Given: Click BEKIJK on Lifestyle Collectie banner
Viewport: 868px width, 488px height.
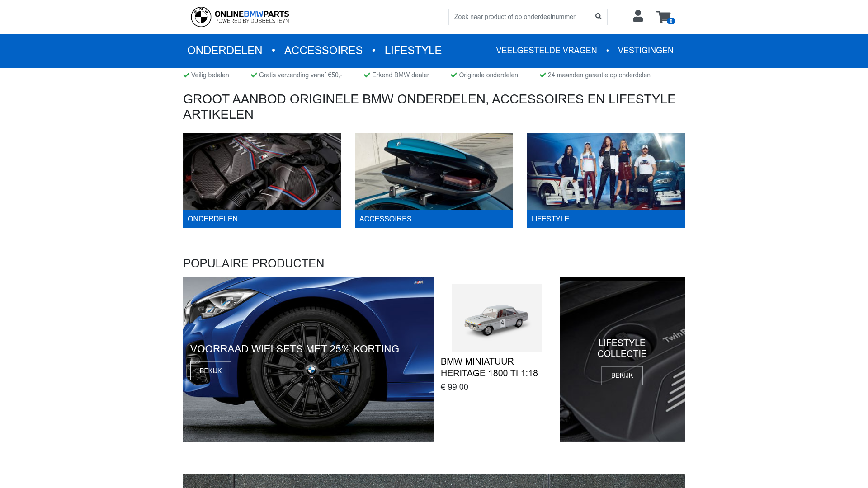Looking at the screenshot, I should click(x=622, y=375).
